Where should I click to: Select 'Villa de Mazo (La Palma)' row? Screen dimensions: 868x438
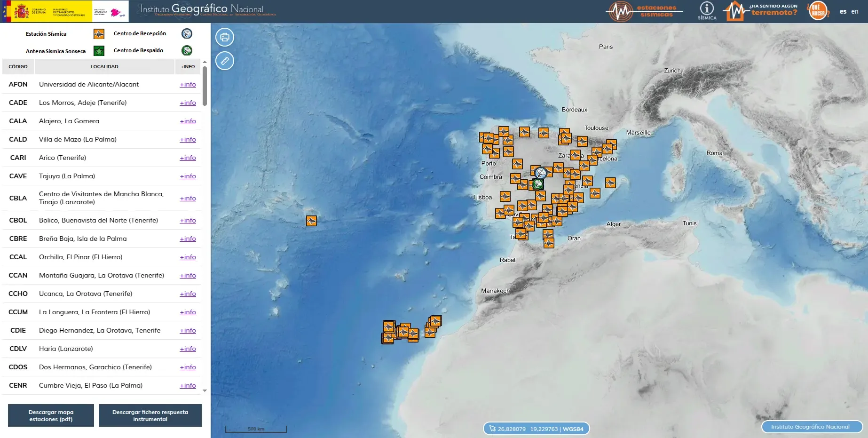102,139
